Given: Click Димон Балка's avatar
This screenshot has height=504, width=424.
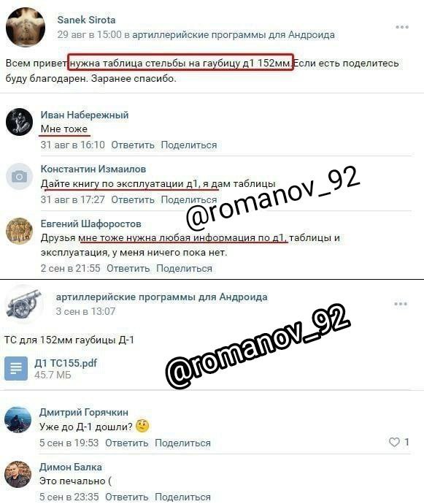Looking at the screenshot, I should pos(18,474).
